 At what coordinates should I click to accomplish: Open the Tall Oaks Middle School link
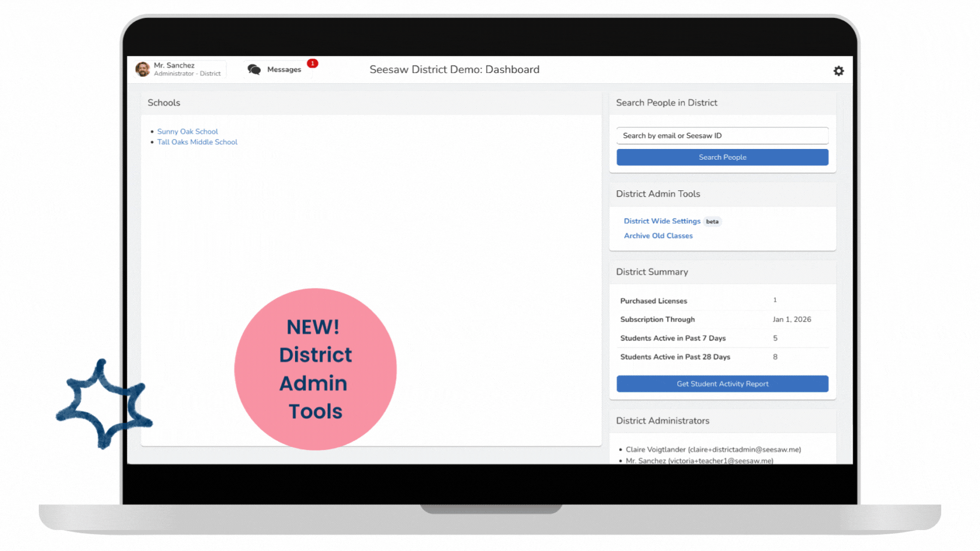[x=197, y=142]
